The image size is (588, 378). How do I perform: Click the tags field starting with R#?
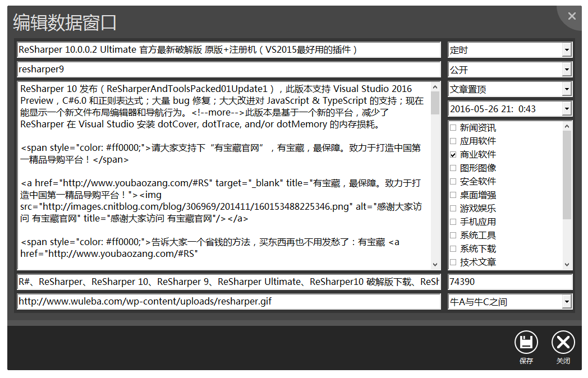[x=229, y=282]
